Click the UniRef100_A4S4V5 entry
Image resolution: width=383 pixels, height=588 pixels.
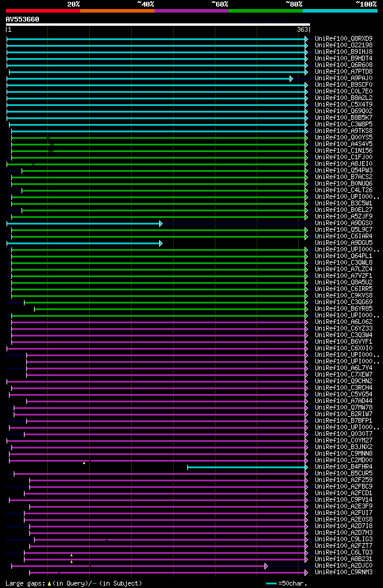point(344,144)
